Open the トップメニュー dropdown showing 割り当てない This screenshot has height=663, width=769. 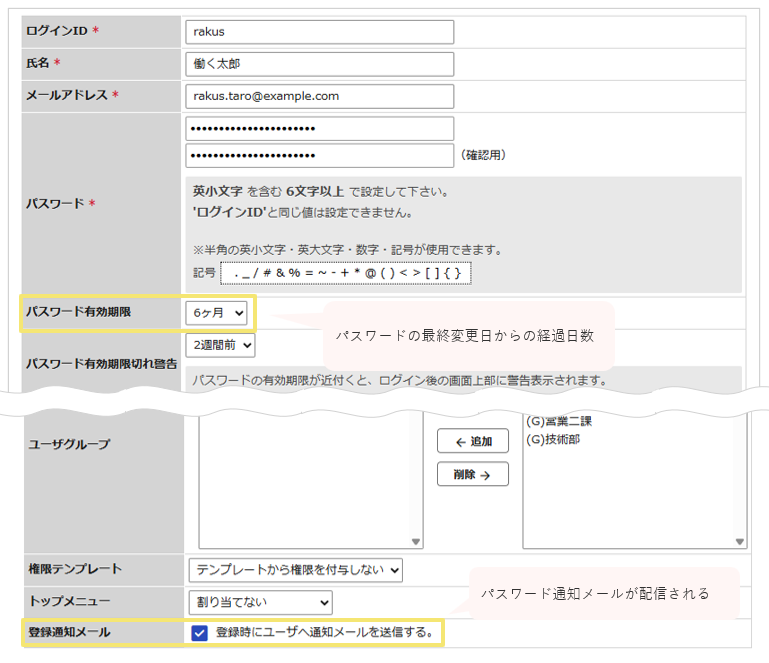coord(260,602)
